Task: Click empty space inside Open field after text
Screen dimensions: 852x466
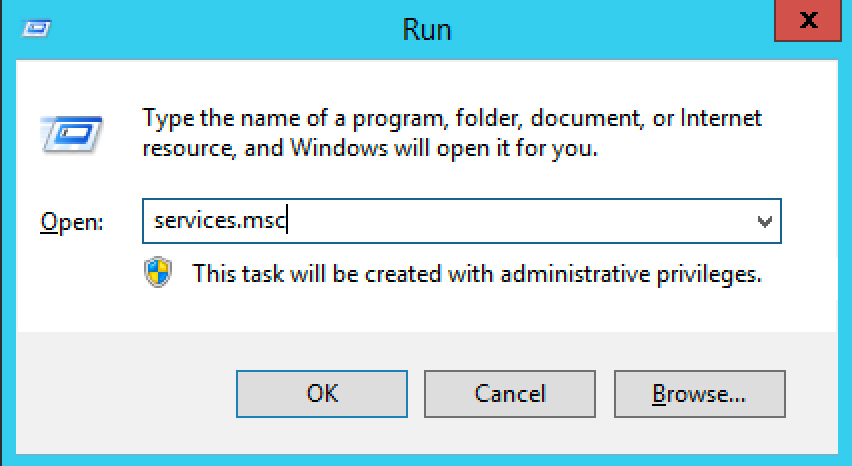Action: pyautogui.click(x=520, y=222)
